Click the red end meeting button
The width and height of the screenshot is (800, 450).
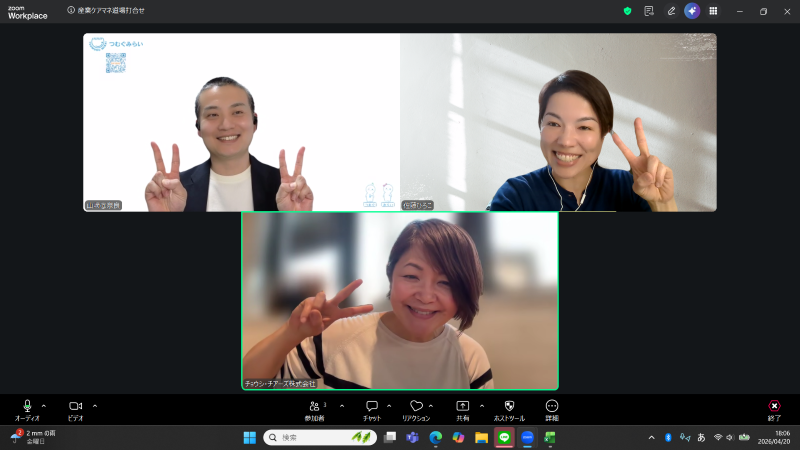[x=773, y=409]
